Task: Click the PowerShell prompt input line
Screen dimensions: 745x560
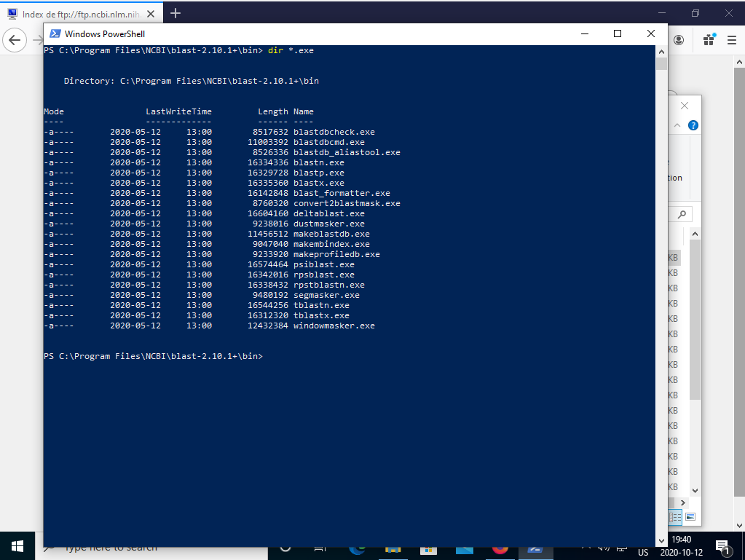Action: click(153, 356)
